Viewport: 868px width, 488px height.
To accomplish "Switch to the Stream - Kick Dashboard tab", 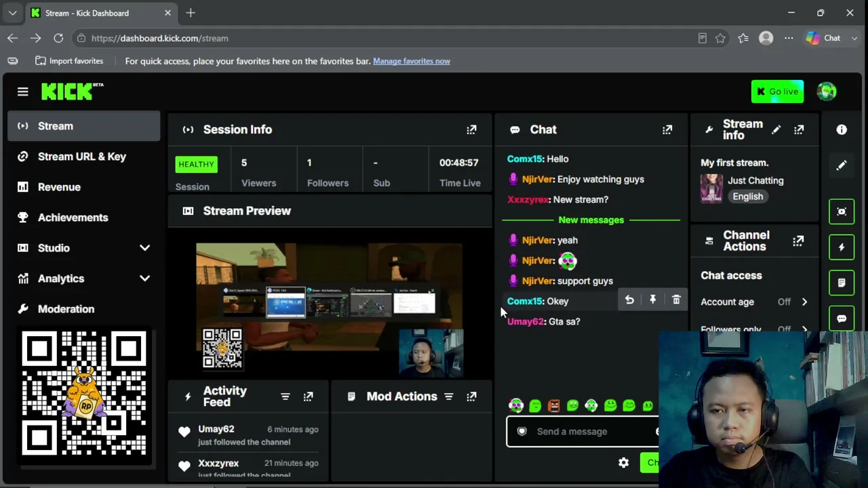I will point(100,13).
